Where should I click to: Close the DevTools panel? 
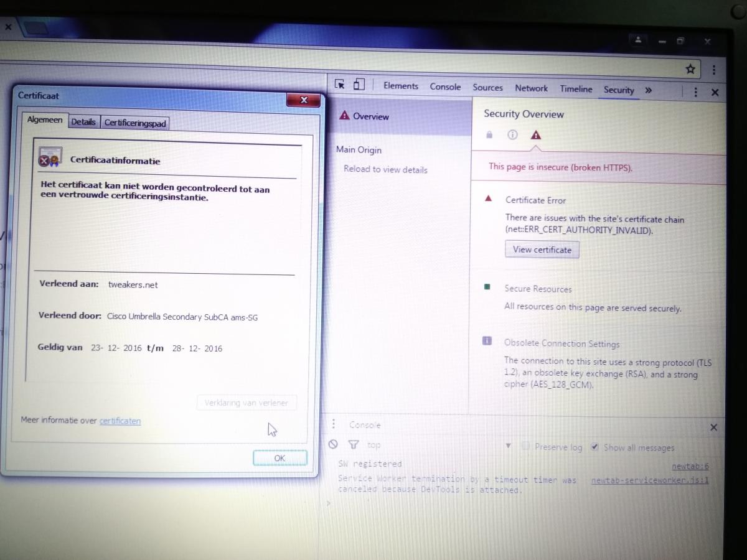click(715, 92)
